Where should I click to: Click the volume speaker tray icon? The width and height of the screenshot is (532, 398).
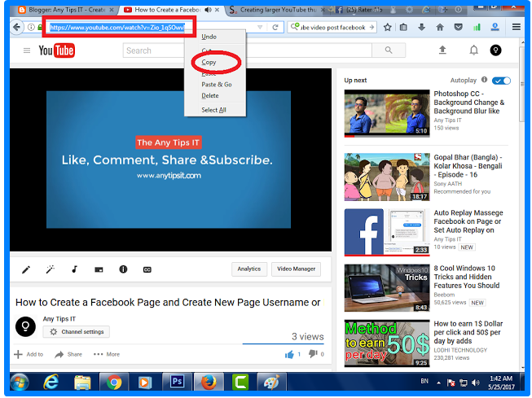(475, 383)
